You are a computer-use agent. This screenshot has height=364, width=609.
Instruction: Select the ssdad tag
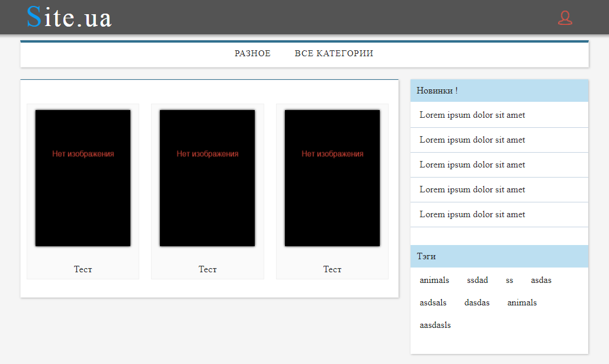[x=477, y=280]
